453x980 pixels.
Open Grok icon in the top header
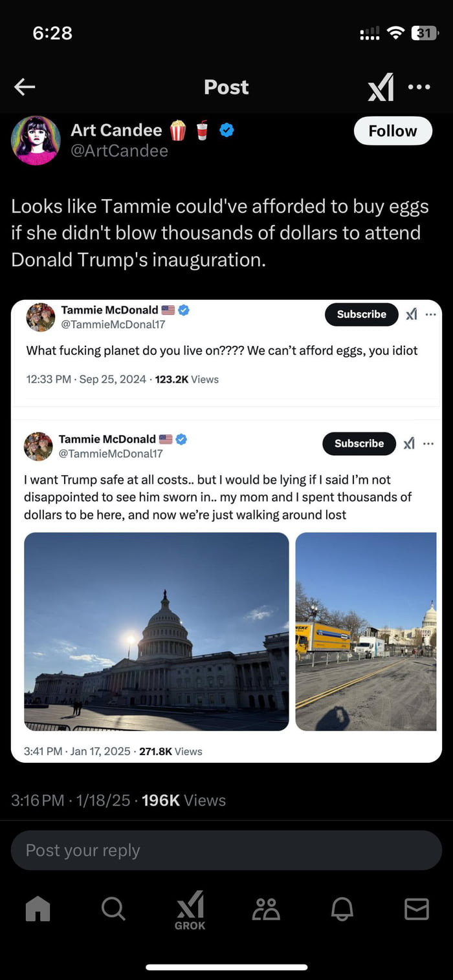click(381, 87)
